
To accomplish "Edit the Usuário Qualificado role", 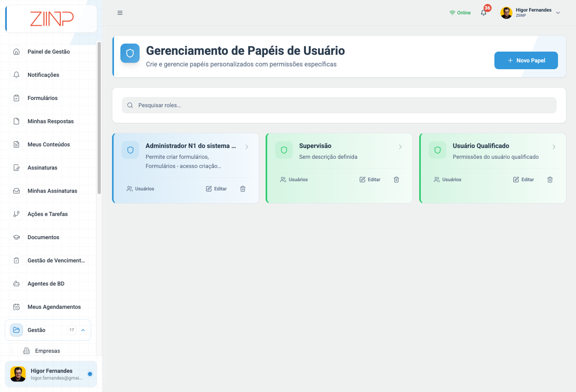I will point(524,180).
